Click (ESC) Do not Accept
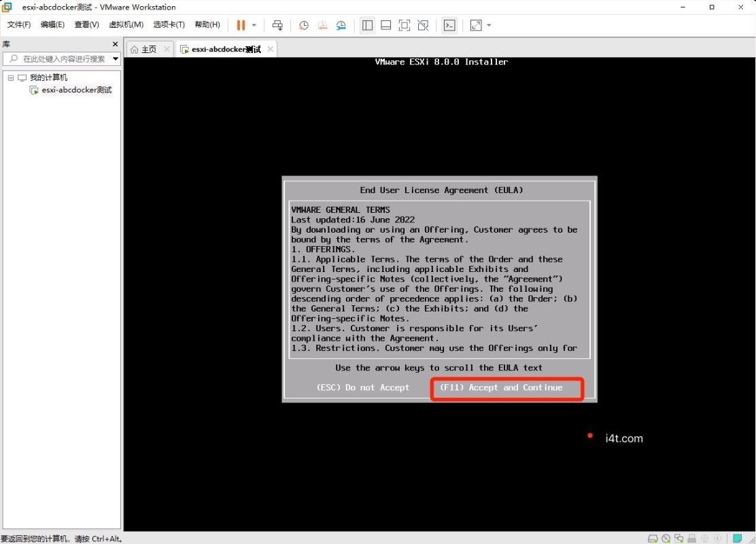 coord(362,388)
